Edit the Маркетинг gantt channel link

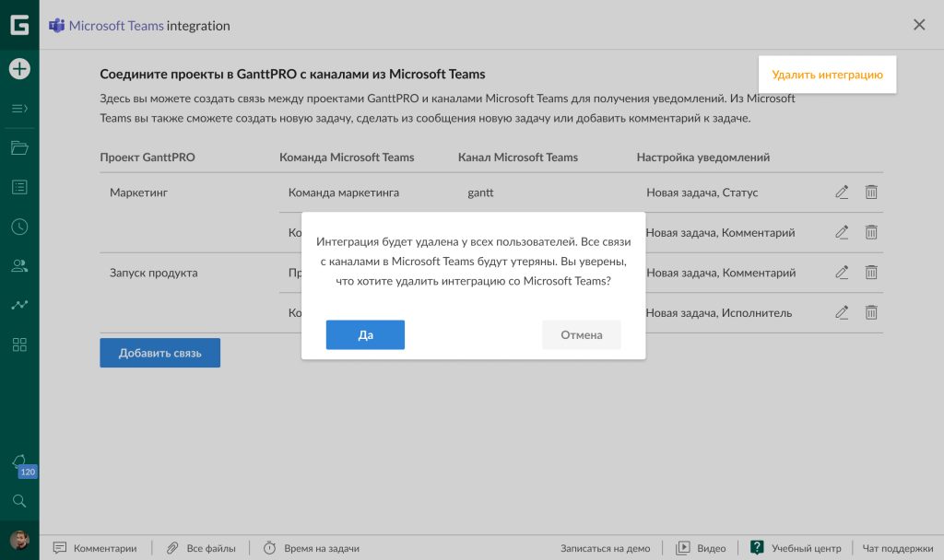[x=842, y=192]
